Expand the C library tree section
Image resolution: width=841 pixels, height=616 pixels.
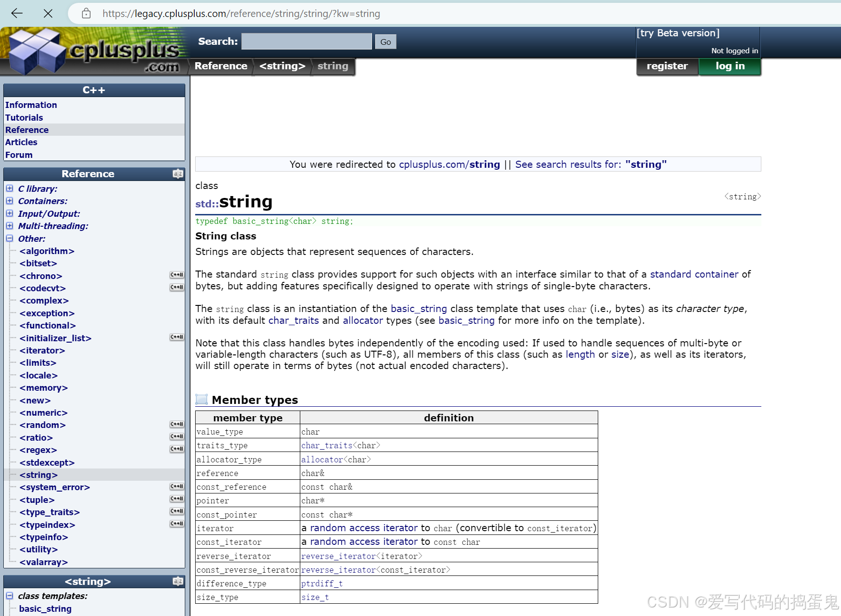[10, 188]
